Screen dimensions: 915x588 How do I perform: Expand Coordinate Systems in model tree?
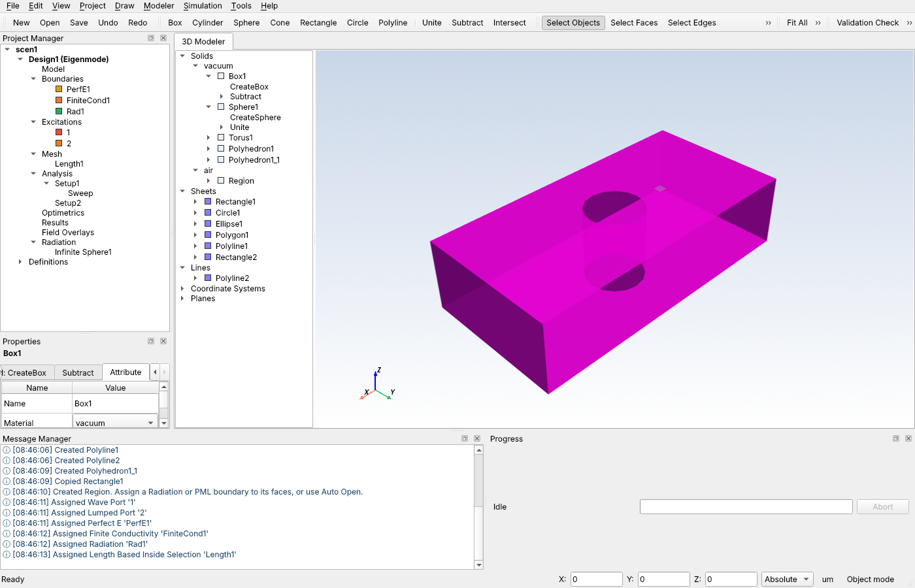182,289
